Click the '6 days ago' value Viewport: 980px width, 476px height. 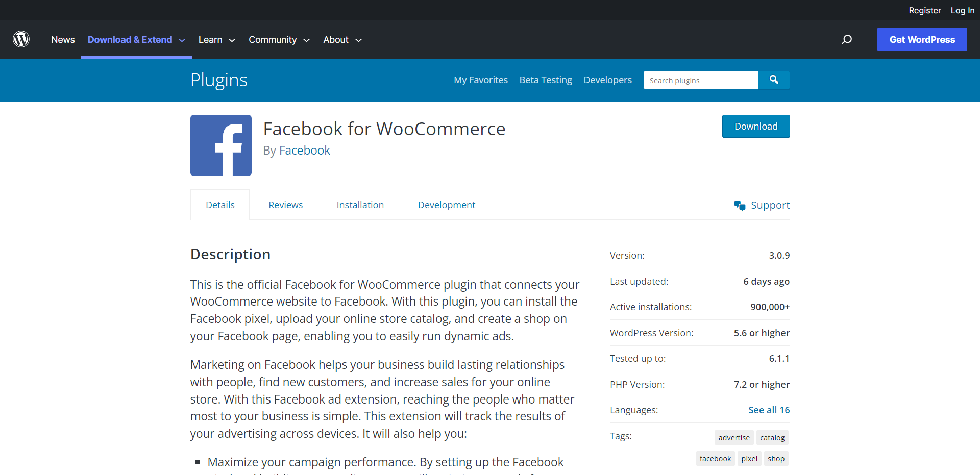point(766,281)
